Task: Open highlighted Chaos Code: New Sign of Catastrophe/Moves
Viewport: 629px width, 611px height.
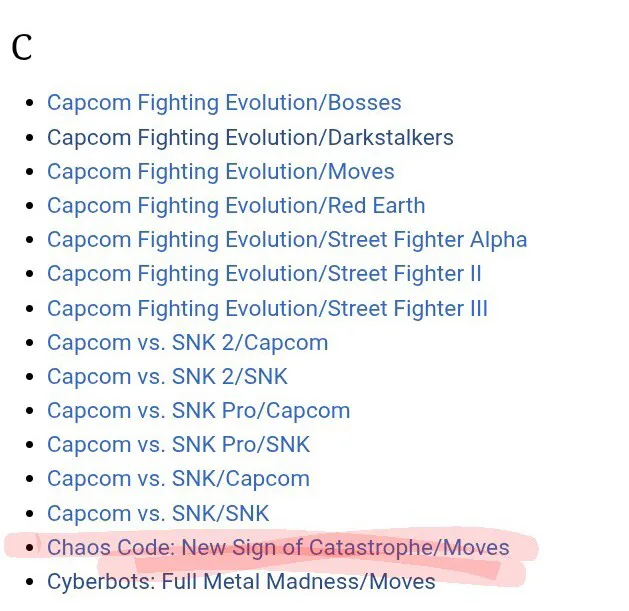Action: pos(278,548)
